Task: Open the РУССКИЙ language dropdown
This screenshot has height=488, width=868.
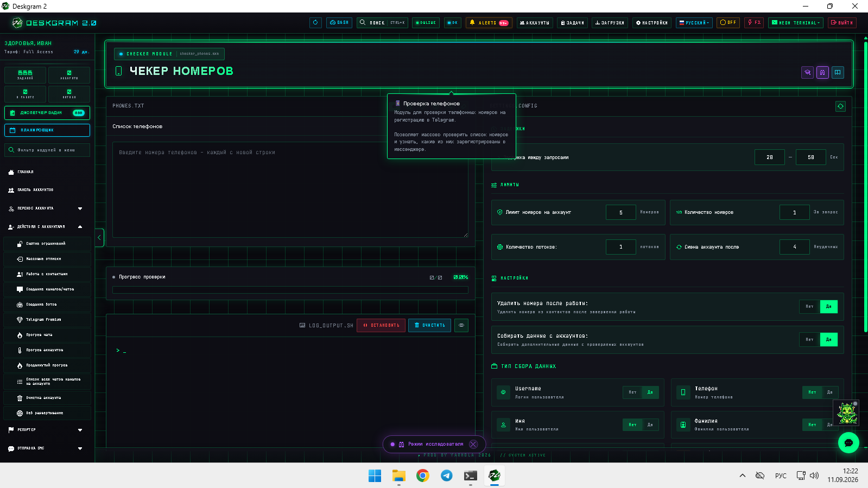Action: (694, 23)
